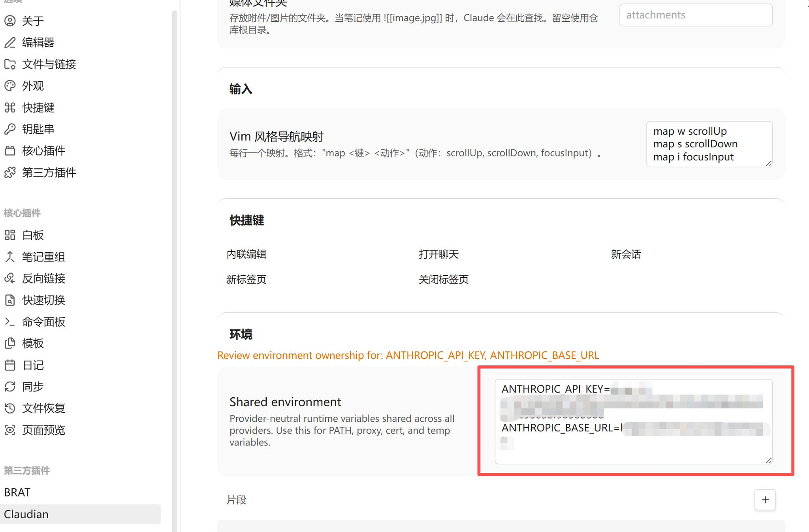Click inside the Vim mappings text area
The image size is (809, 532).
tap(709, 144)
